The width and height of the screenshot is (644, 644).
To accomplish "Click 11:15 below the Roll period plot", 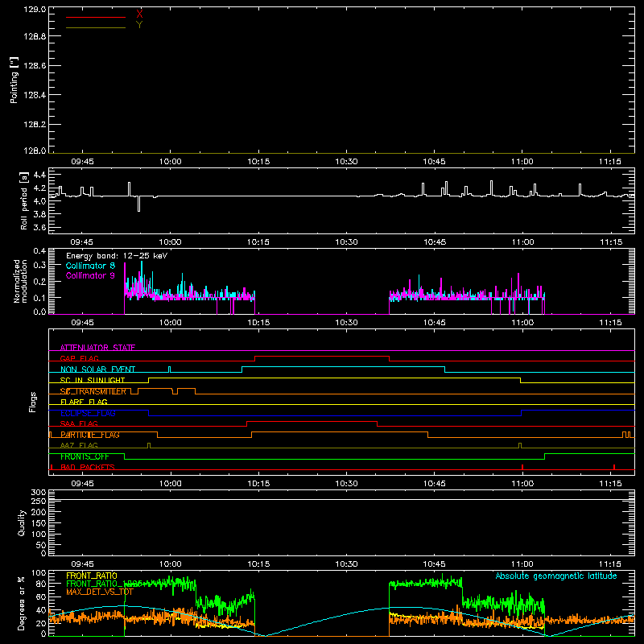I will [x=611, y=242].
